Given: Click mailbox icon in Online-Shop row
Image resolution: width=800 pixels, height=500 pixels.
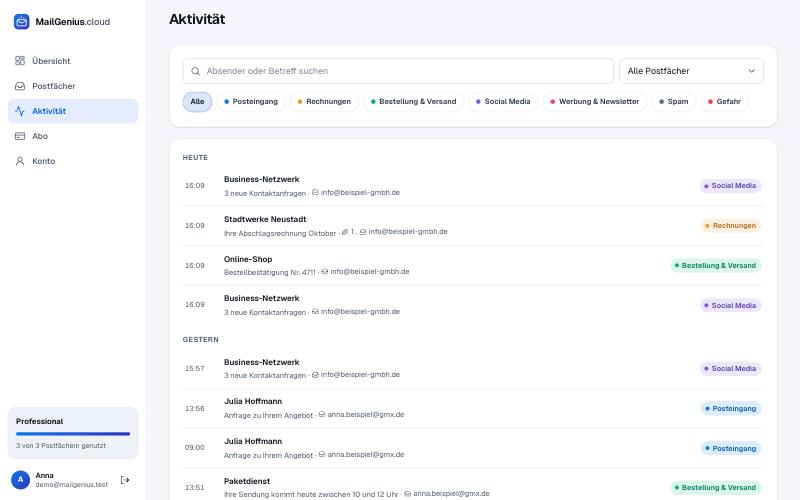Looking at the screenshot, I should point(324,271).
